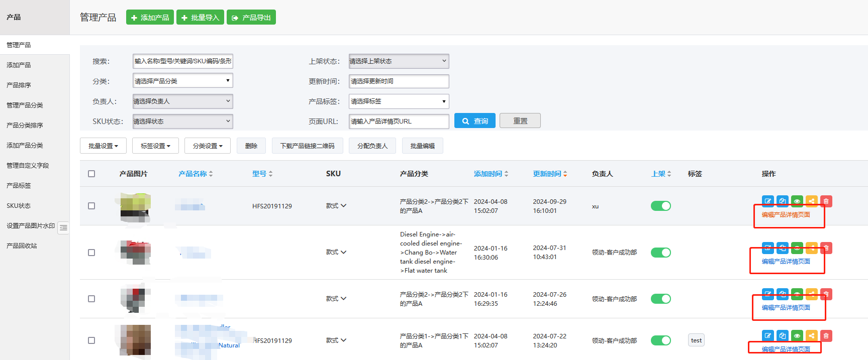Viewport: 868px width, 360px height.
Task: Tick the select-all checkbox in the table header
Action: coord(91,174)
